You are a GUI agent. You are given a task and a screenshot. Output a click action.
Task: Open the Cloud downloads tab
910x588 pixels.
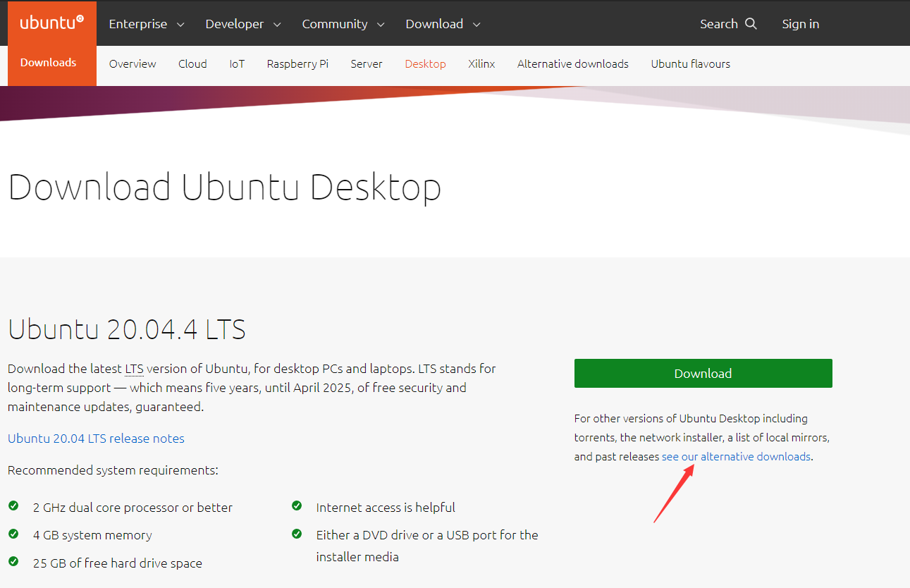pyautogui.click(x=192, y=64)
